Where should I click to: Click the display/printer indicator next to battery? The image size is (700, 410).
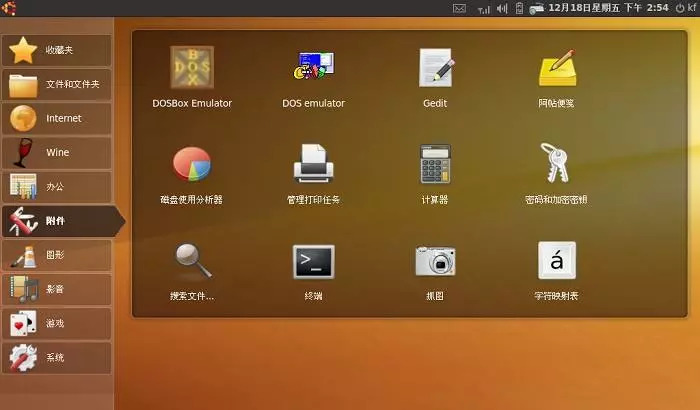click(537, 8)
